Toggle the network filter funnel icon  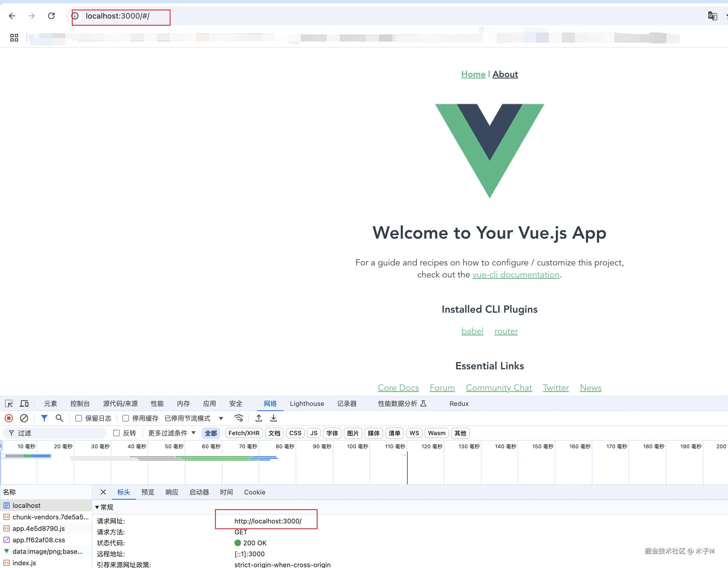(44, 418)
